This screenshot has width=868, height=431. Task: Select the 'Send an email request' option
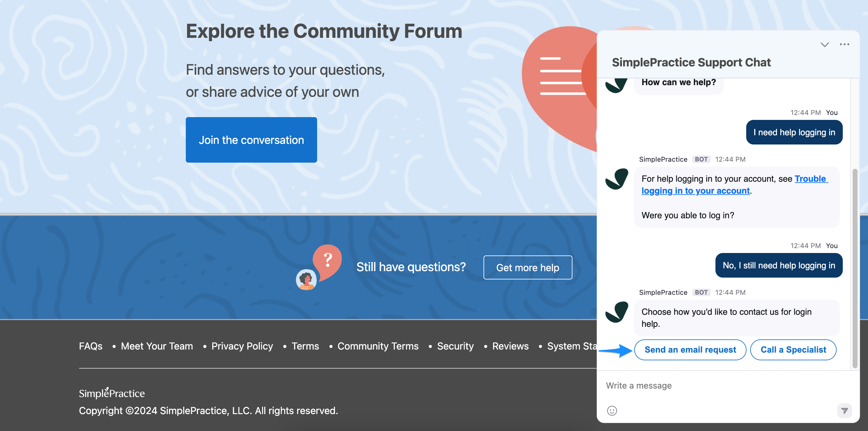[690, 350]
